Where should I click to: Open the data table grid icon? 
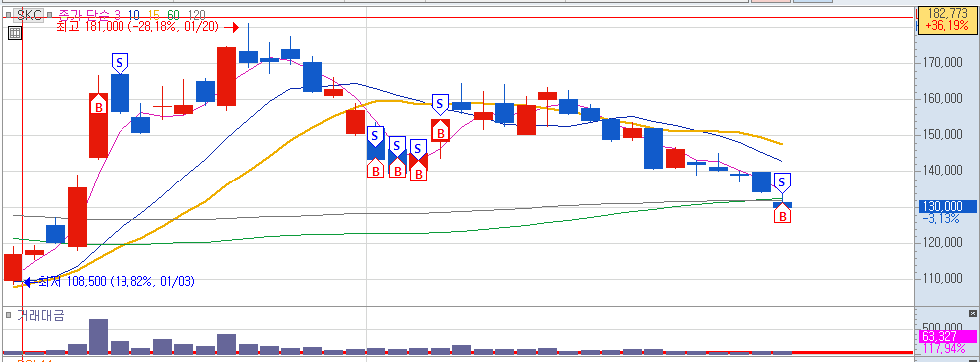pos(15,33)
